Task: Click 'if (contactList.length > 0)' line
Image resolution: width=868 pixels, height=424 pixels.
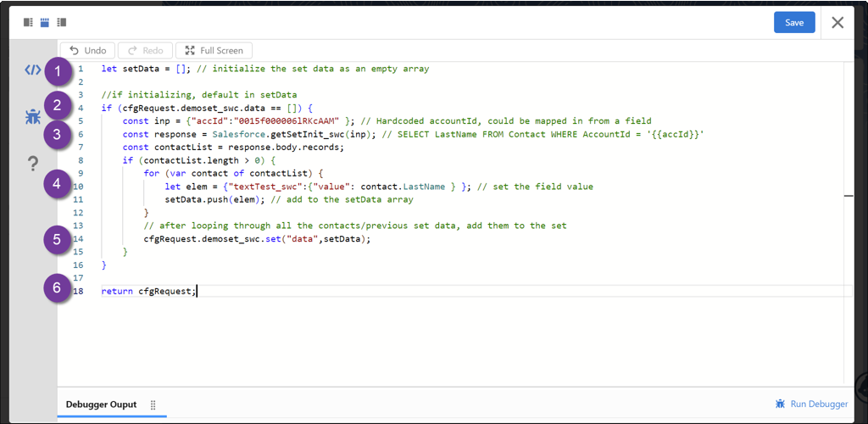Action: 198,160
